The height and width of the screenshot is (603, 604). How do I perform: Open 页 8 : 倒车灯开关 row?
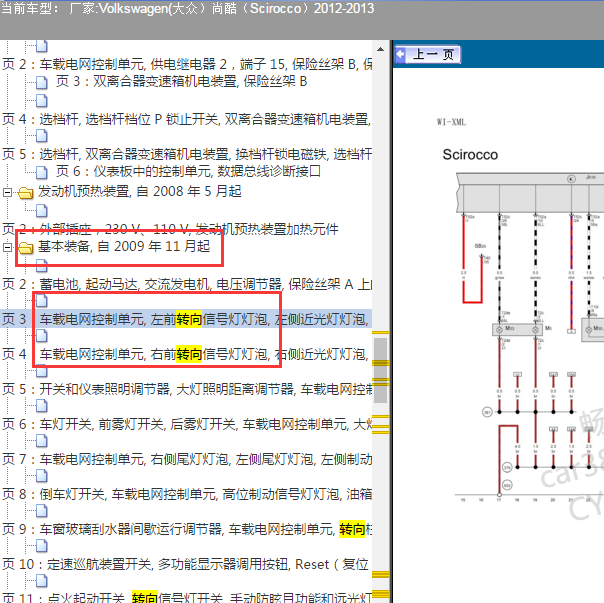[187, 494]
